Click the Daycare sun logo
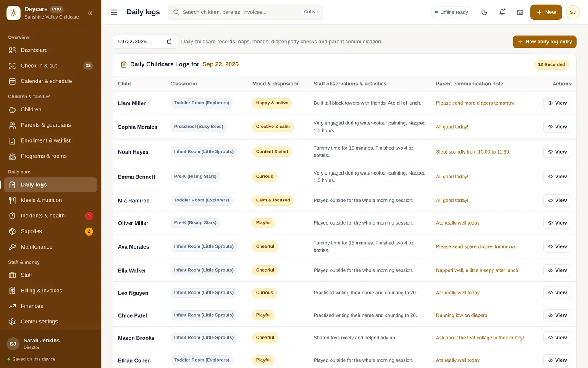Image resolution: width=588 pixels, height=368 pixels. (x=13, y=13)
